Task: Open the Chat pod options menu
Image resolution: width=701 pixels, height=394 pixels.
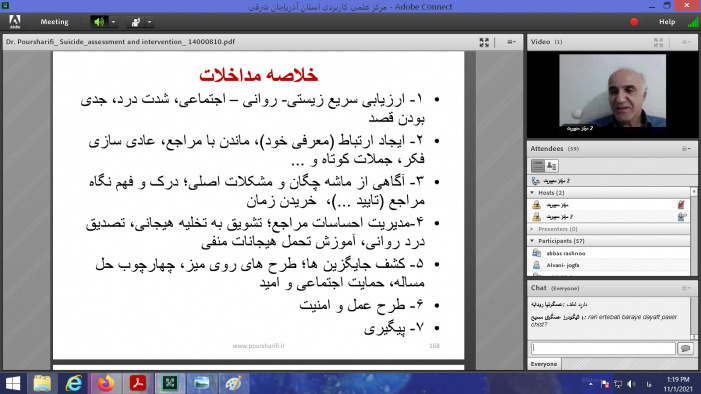Action: pos(686,288)
